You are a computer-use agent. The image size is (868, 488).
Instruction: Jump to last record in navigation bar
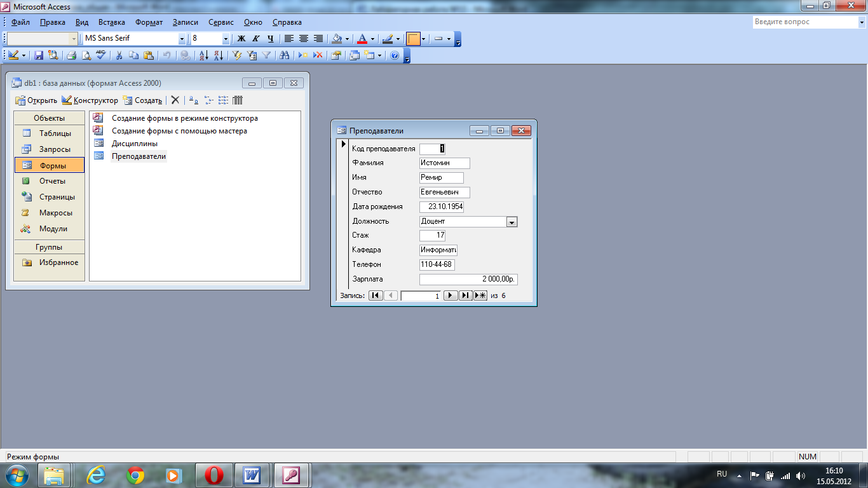click(466, 295)
